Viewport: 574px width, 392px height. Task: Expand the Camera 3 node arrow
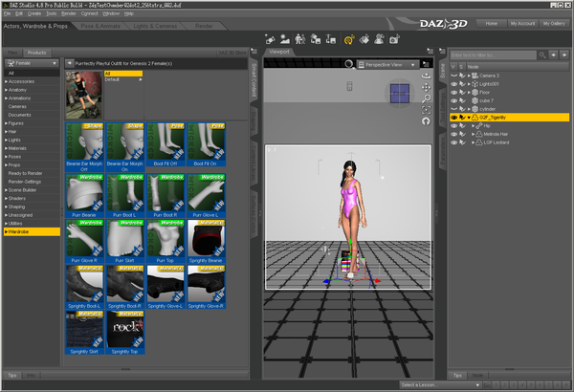tap(469, 76)
